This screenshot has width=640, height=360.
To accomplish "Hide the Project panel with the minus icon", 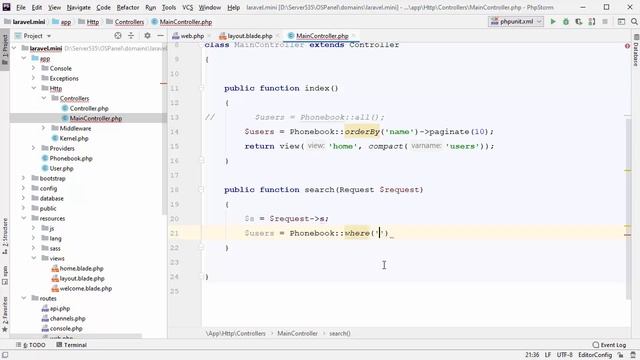I will [160, 36].
